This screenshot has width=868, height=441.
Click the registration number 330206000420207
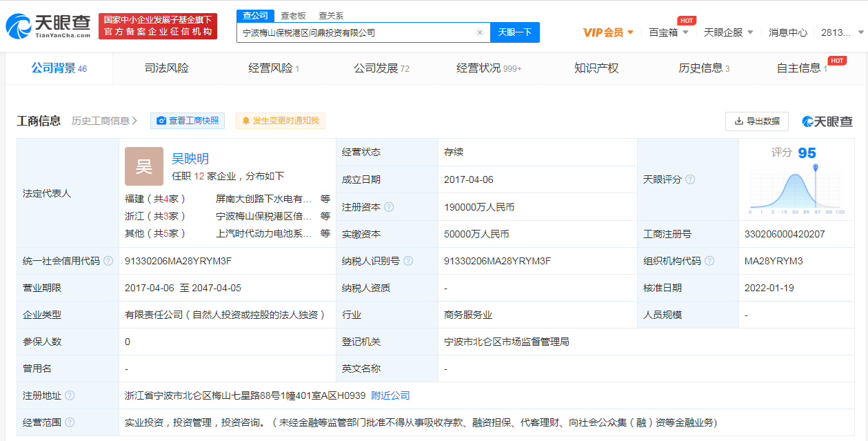coord(785,234)
